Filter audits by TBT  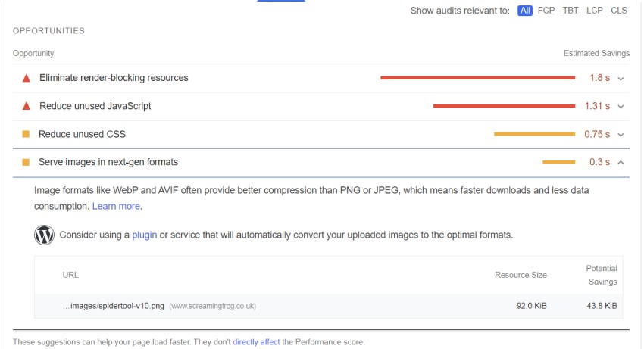pos(571,11)
